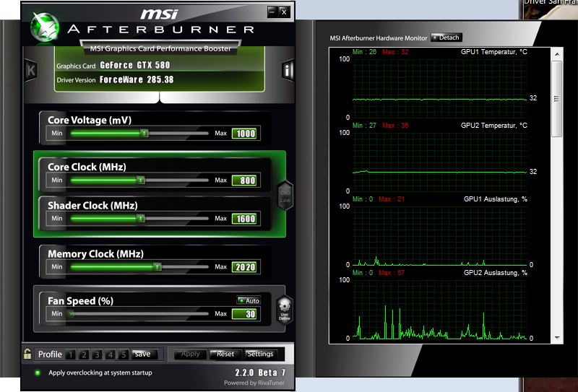This screenshot has width=578, height=392.
Task: Open the information i icon
Action: pyautogui.click(x=288, y=69)
